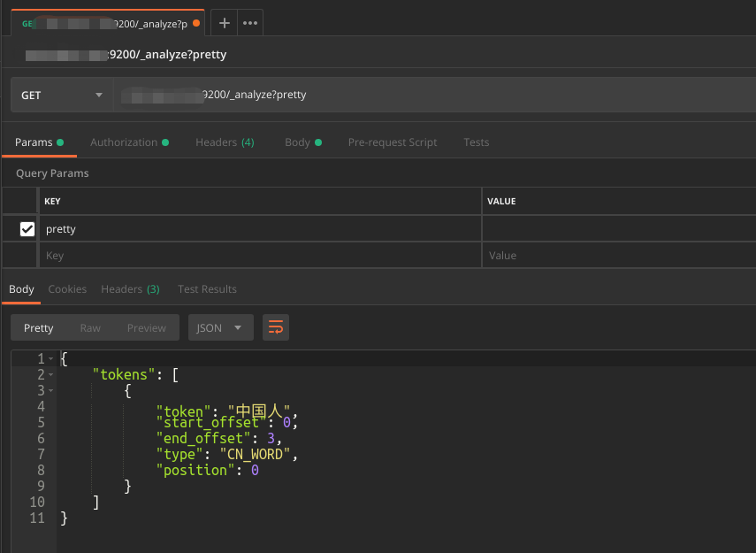Screen dimensions: 756x553
Task: Select the Raw response view
Action: (x=90, y=328)
